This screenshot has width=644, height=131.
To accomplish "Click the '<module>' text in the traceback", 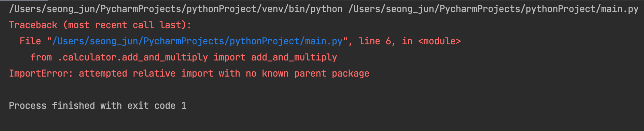I will (439, 41).
